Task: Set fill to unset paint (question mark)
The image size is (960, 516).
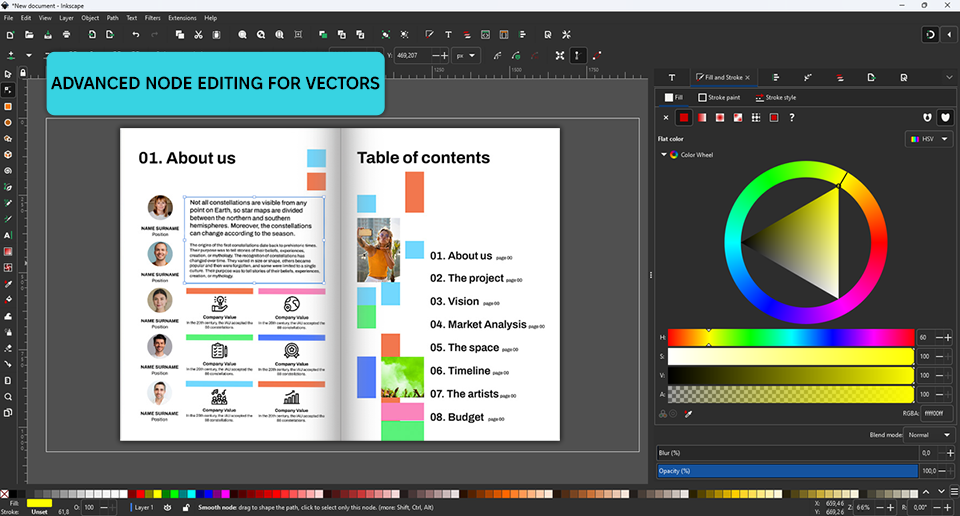Action: (792, 118)
